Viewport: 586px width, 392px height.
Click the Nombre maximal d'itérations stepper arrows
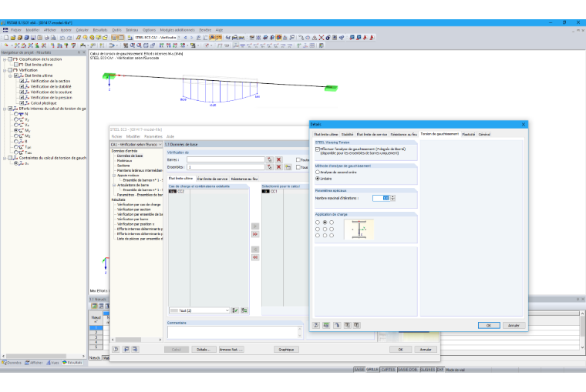[x=392, y=198]
